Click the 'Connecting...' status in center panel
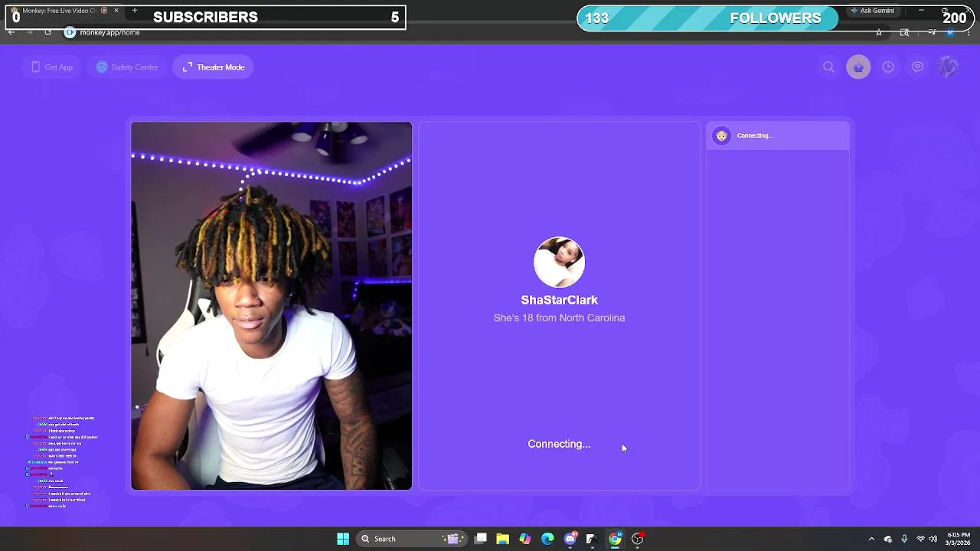 [559, 444]
